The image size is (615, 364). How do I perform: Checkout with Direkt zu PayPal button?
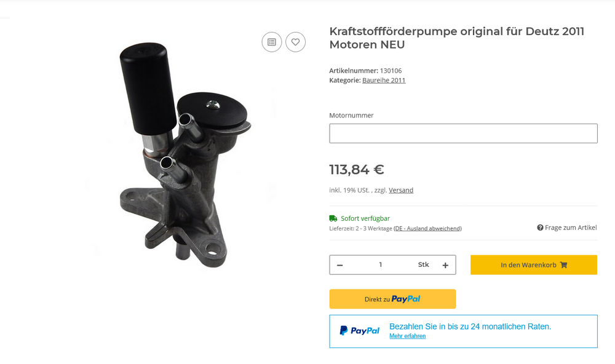(x=392, y=299)
